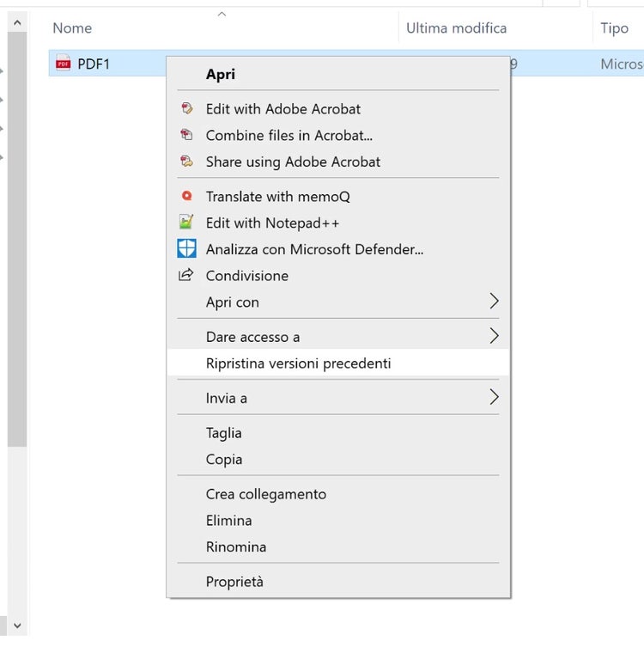The height and width of the screenshot is (647, 644).
Task: Click the Condivisione share icon
Action: pos(186,276)
